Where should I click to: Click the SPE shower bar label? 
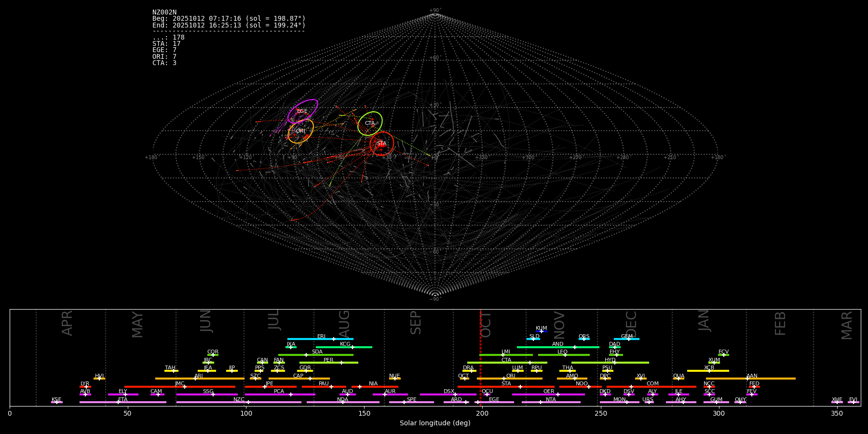point(411,400)
